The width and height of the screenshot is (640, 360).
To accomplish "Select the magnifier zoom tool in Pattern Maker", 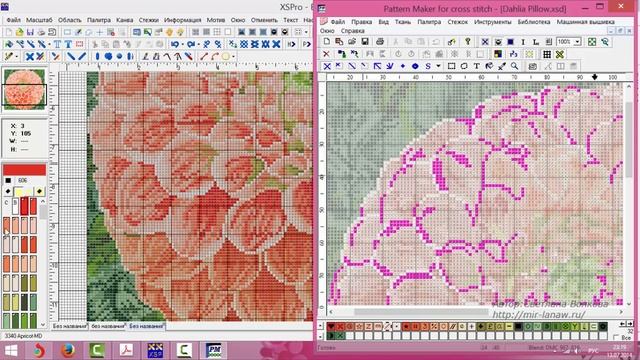I will click(514, 66).
